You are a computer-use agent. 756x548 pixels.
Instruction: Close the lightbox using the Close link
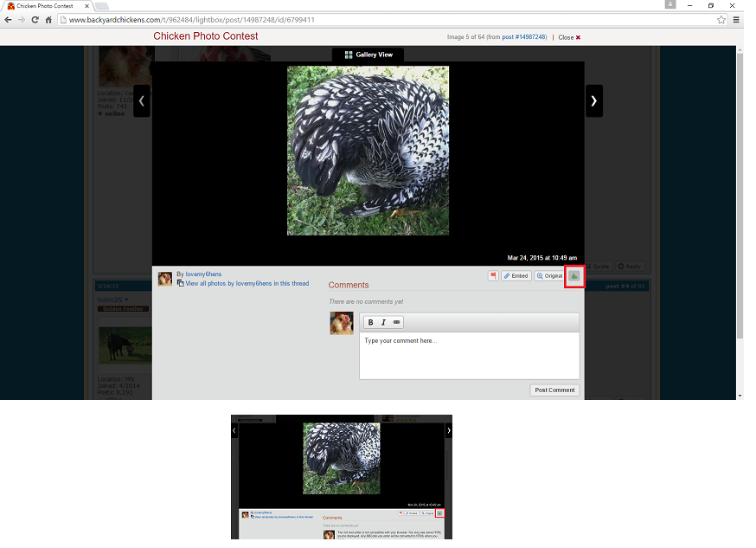click(569, 37)
